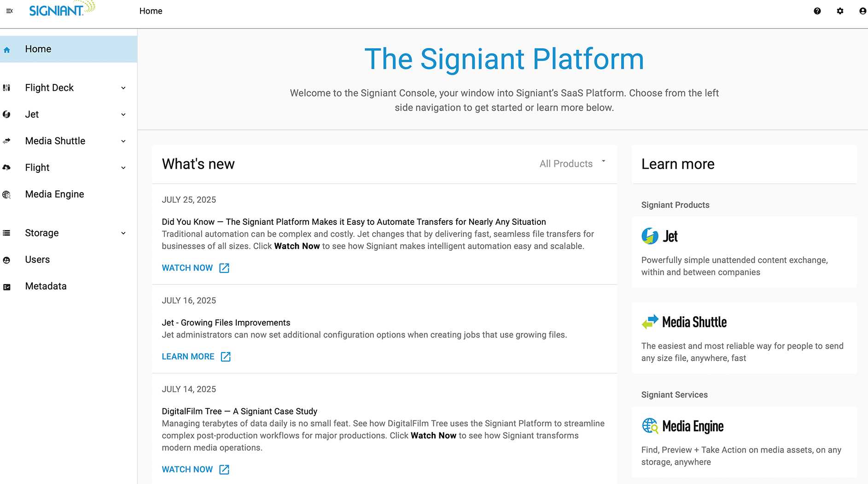The image size is (868, 484).
Task: Expand the Storage section chevron
Action: click(x=123, y=233)
